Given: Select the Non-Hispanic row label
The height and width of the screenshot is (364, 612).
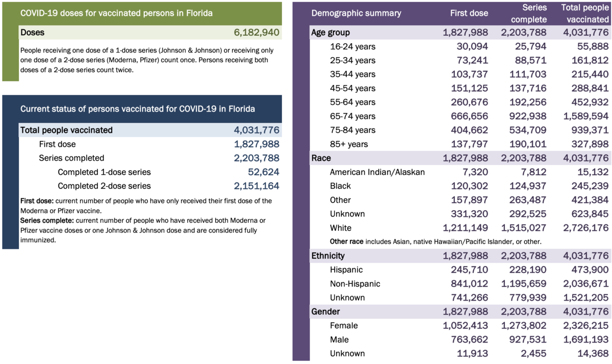Looking at the screenshot, I should [355, 283].
